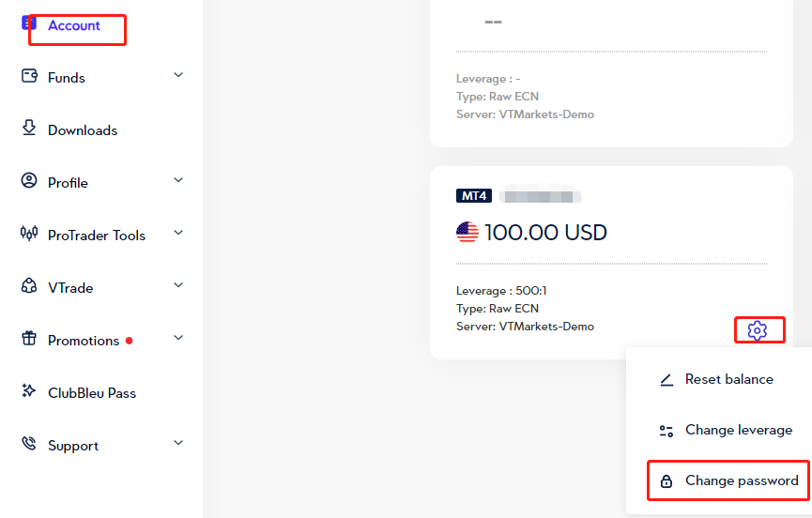This screenshot has height=518, width=812.
Task: Expand the ProTrader Tools chevron
Action: pyautogui.click(x=178, y=233)
